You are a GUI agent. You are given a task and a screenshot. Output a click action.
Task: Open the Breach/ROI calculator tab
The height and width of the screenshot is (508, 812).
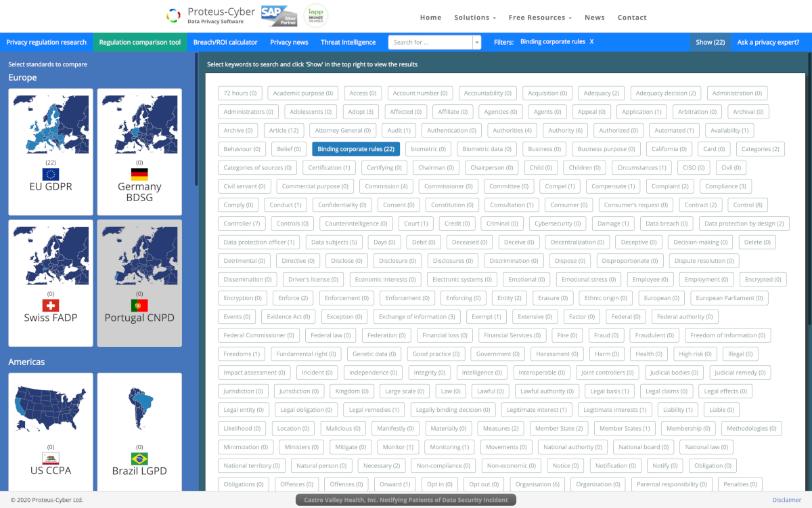[x=225, y=42]
